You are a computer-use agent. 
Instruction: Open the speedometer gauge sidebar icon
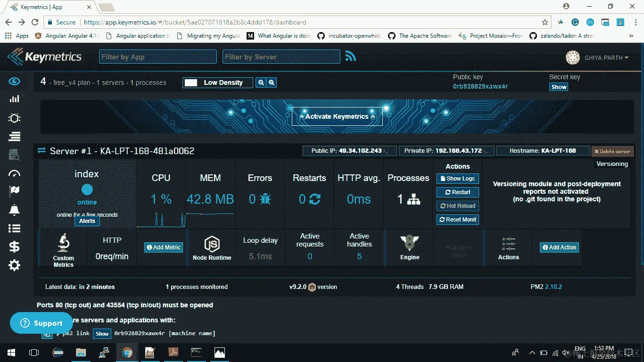[15, 173]
